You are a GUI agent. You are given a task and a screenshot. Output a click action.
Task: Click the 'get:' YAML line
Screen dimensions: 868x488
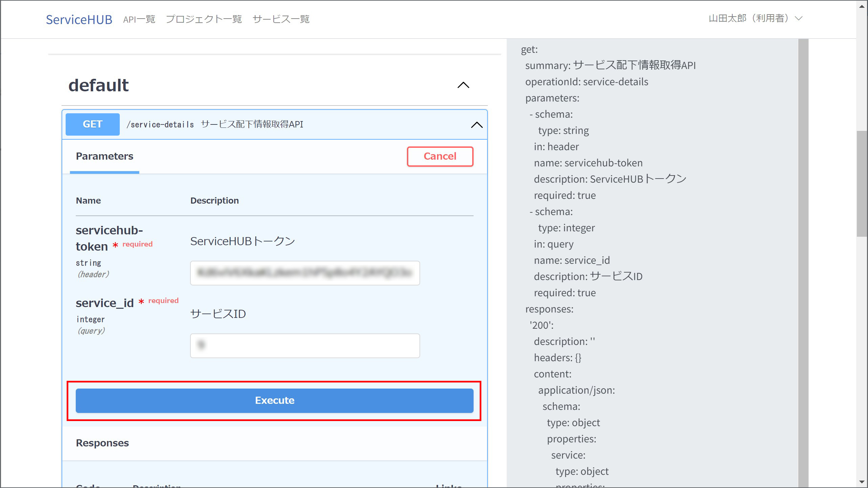[529, 49]
